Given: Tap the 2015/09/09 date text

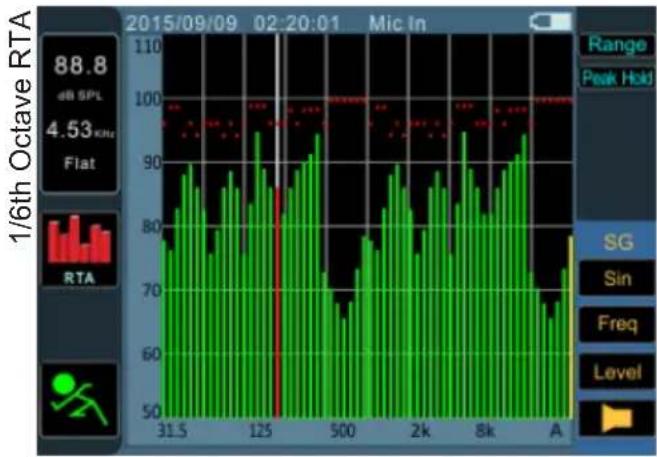Looking at the screenshot, I should pyautogui.click(x=181, y=23).
